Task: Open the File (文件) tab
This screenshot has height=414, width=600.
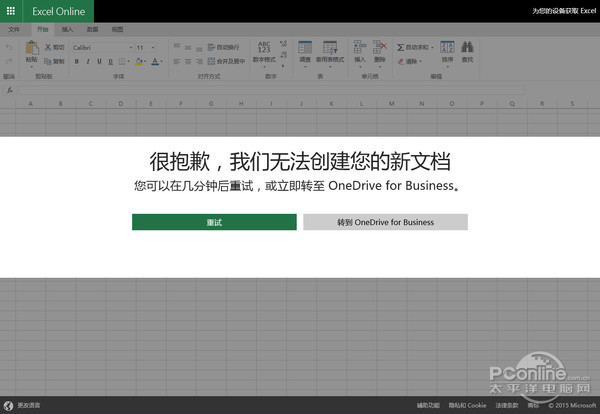Action: 14,29
